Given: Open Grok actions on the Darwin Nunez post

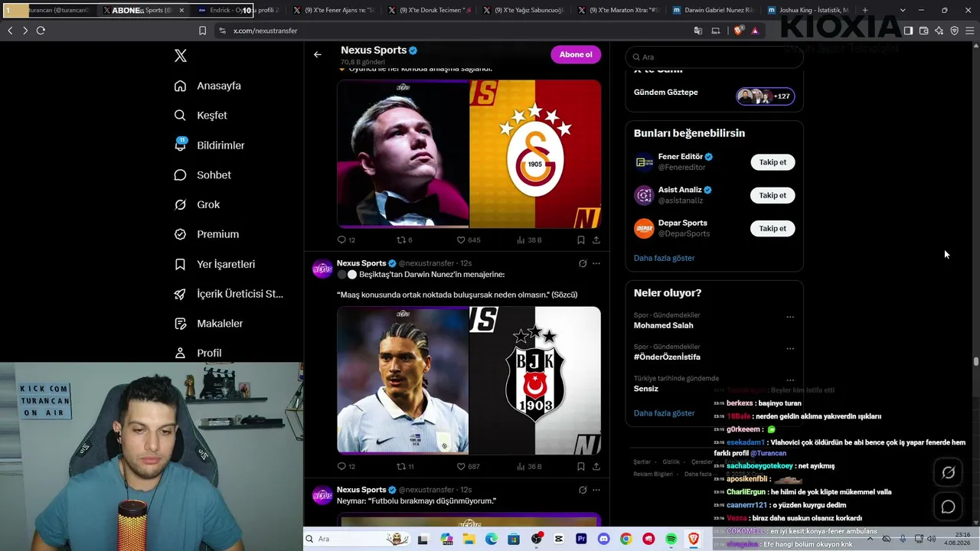Looking at the screenshot, I should coord(583,263).
